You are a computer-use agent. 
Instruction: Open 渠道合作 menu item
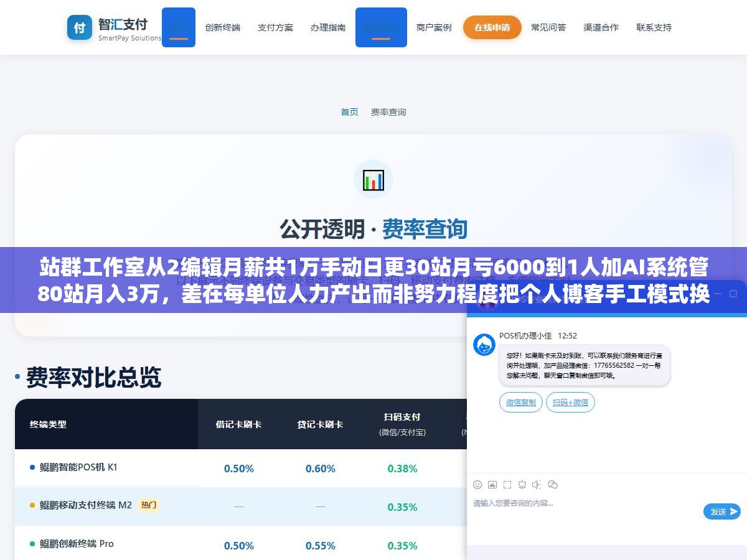[x=601, y=27]
